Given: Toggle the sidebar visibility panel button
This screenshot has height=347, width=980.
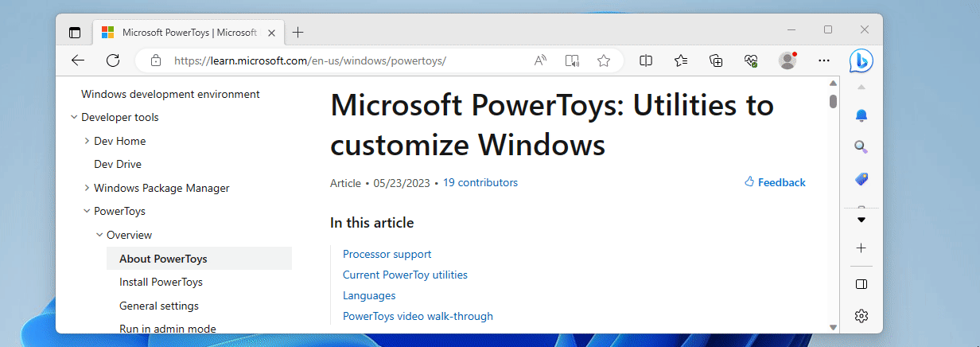Looking at the screenshot, I should click(861, 284).
